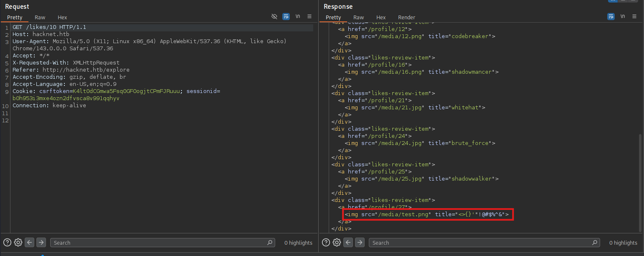The width and height of the screenshot is (644, 256).
Task: Toggle \n newline display in Response panel
Action: [623, 17]
